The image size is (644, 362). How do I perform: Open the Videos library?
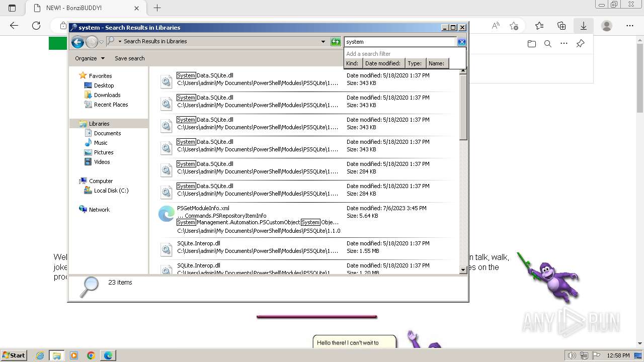tap(102, 162)
